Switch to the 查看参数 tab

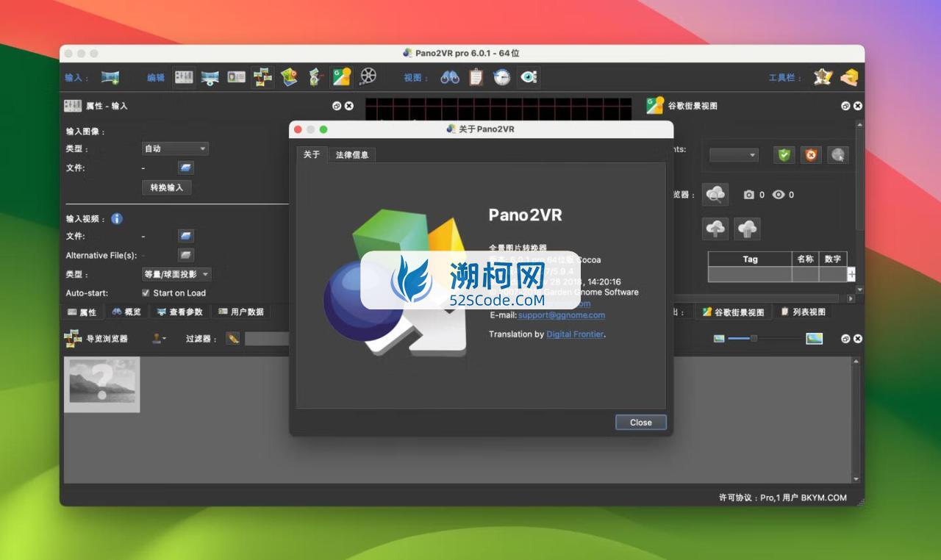(179, 312)
